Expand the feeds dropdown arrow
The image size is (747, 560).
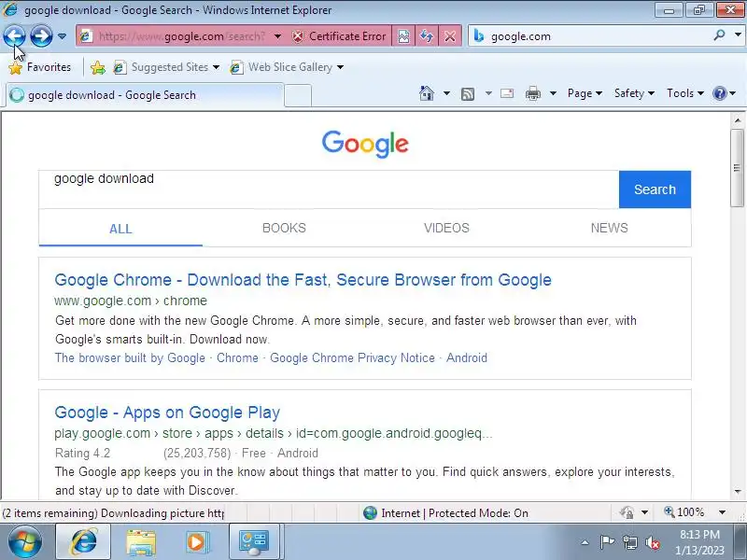(488, 93)
